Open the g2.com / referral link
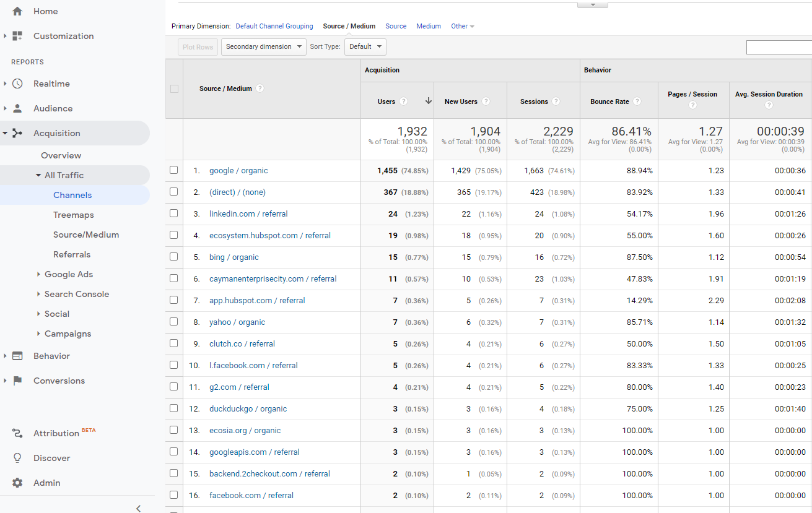The height and width of the screenshot is (513, 812). 239,387
